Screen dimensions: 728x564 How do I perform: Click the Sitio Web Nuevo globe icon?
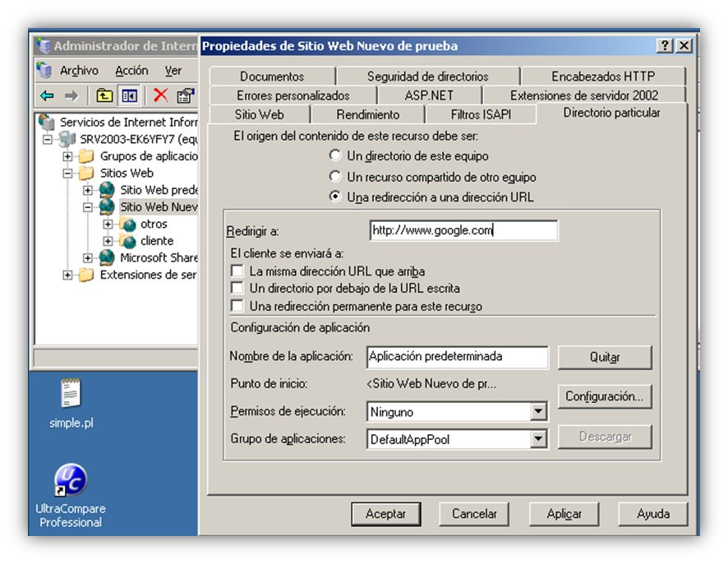pyautogui.click(x=107, y=206)
